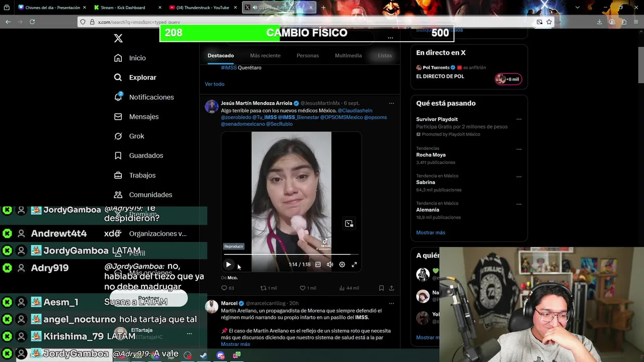Open Notificaciones bell icon
Viewport: 644px width, 362px height.
click(118, 97)
